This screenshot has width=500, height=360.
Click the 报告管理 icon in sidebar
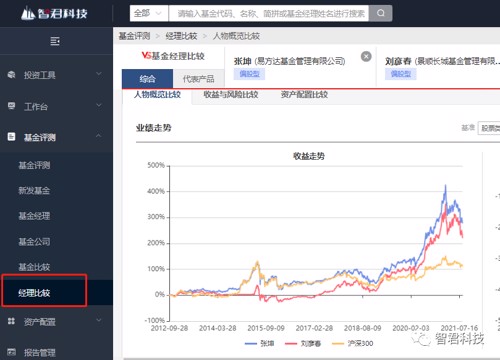[x=11, y=352]
